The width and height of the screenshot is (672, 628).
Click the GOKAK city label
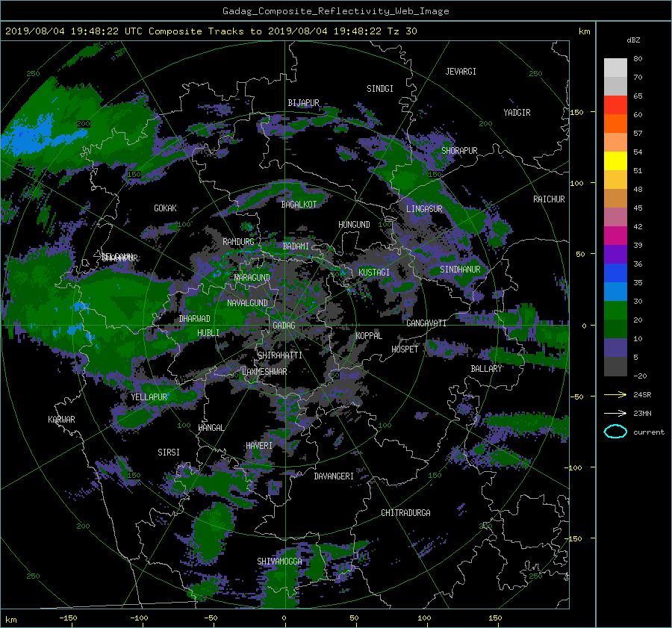pyautogui.click(x=166, y=208)
